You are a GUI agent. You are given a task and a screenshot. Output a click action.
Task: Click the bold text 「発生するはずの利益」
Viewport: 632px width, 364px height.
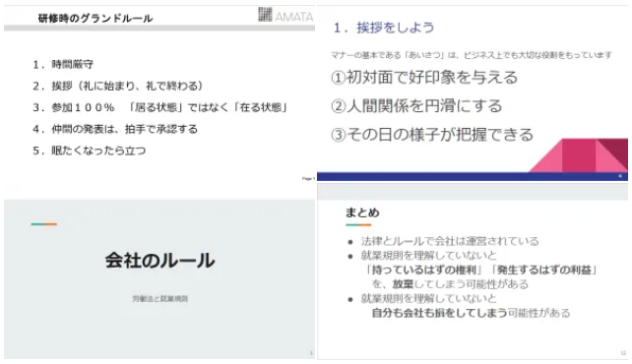tap(544, 270)
